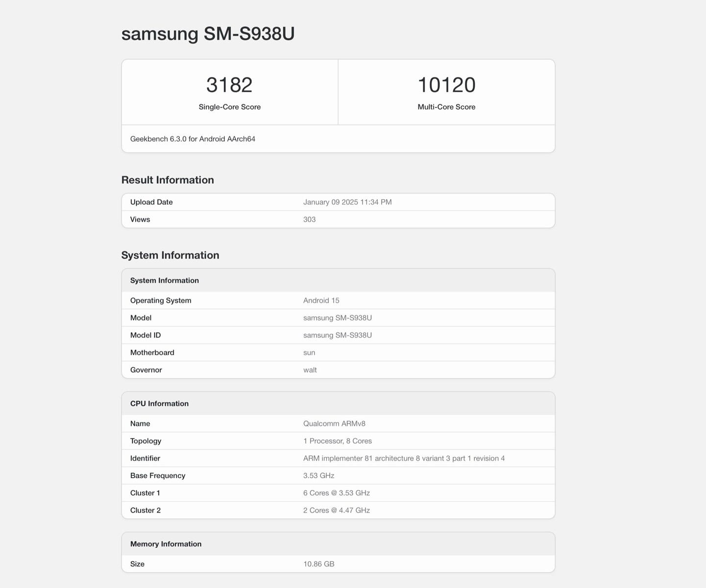Click the Geekbench 6.3.0 for Android AArch64 text
Image resolution: width=706 pixels, height=588 pixels.
(x=193, y=139)
